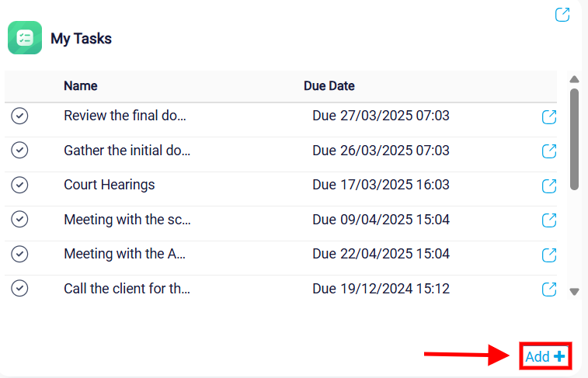The image size is (588, 378).
Task: Mark Gather the initial do... task complete
Action: tap(19, 151)
